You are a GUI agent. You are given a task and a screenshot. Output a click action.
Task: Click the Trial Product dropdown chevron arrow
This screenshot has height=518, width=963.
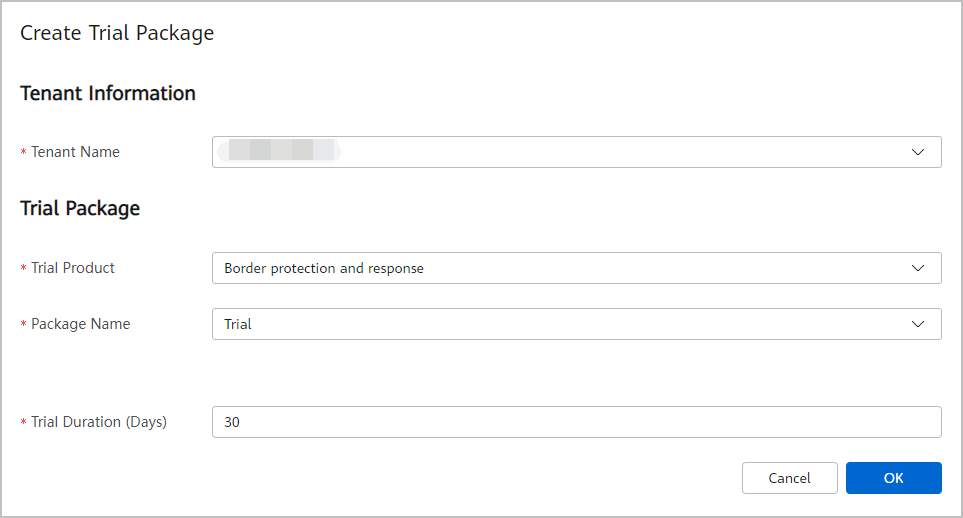(x=918, y=268)
